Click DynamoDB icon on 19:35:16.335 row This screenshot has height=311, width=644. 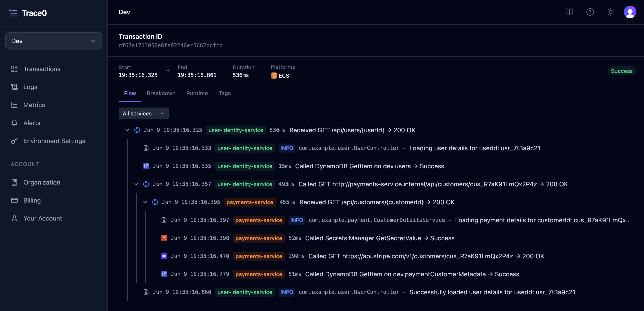(146, 166)
